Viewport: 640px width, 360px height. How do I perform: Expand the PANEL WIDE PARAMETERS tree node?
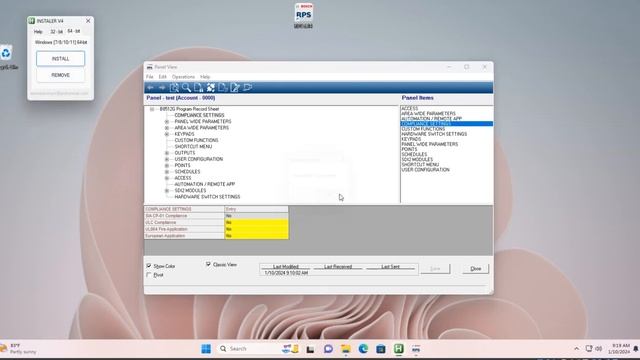point(167,122)
